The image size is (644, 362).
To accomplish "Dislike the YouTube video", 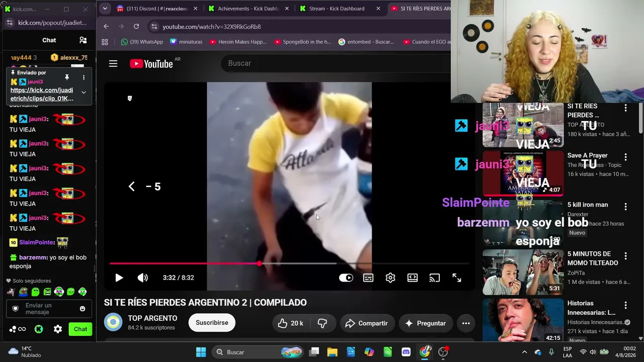I will click(323, 323).
